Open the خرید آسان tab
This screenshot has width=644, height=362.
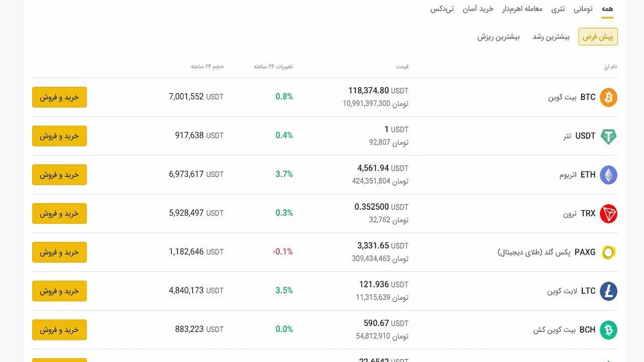pyautogui.click(x=478, y=9)
